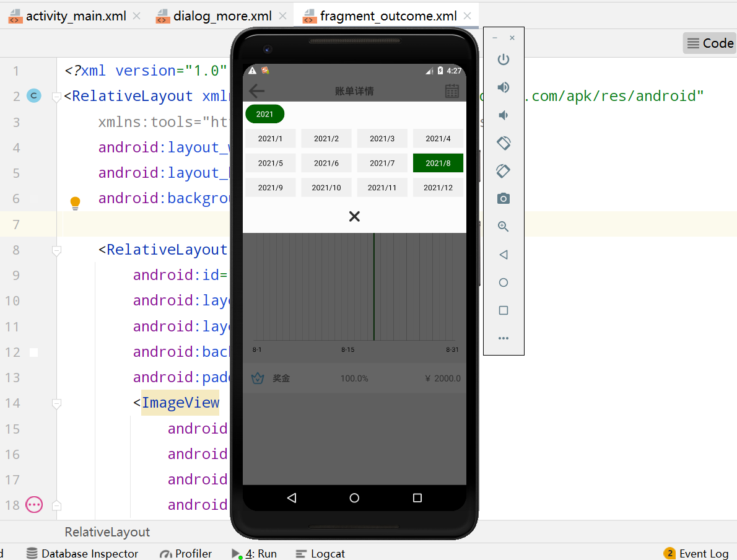Screen dimensions: 737x560
Task: Open the Profiler tool window
Action: tap(186, 553)
